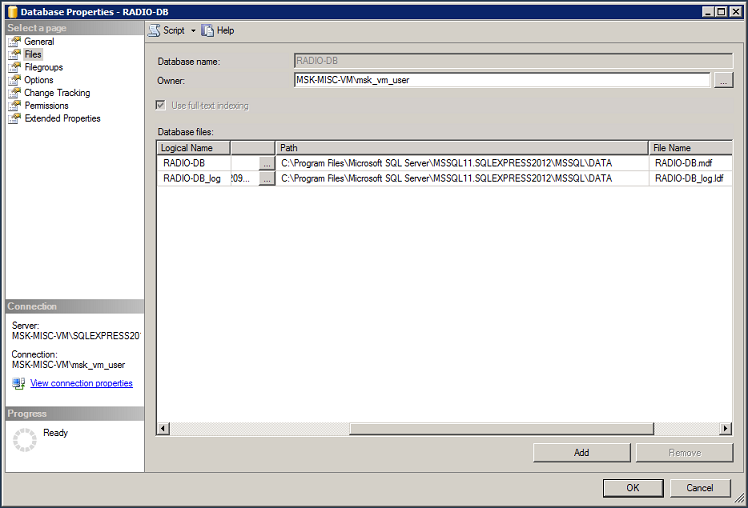This screenshot has height=508, width=748.
Task: Click the icon beside Options
Action: tap(15, 80)
